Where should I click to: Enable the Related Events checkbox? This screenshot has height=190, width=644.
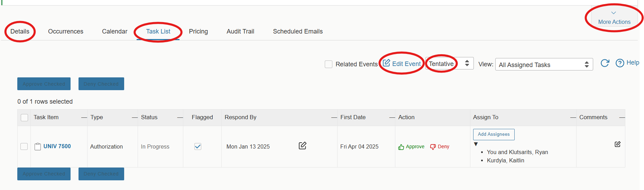pyautogui.click(x=329, y=64)
